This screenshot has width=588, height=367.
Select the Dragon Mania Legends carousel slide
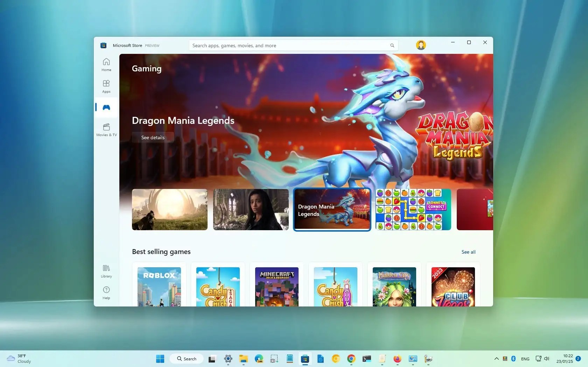click(x=332, y=210)
